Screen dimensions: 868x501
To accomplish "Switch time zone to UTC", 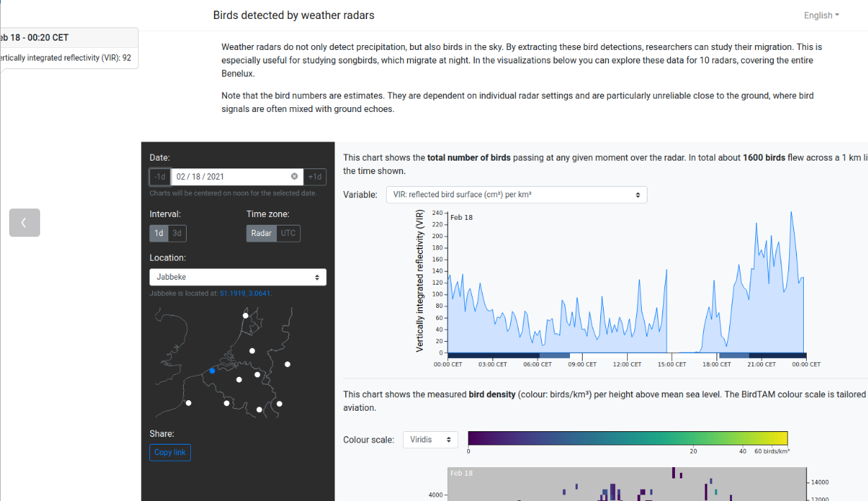I will click(x=288, y=233).
